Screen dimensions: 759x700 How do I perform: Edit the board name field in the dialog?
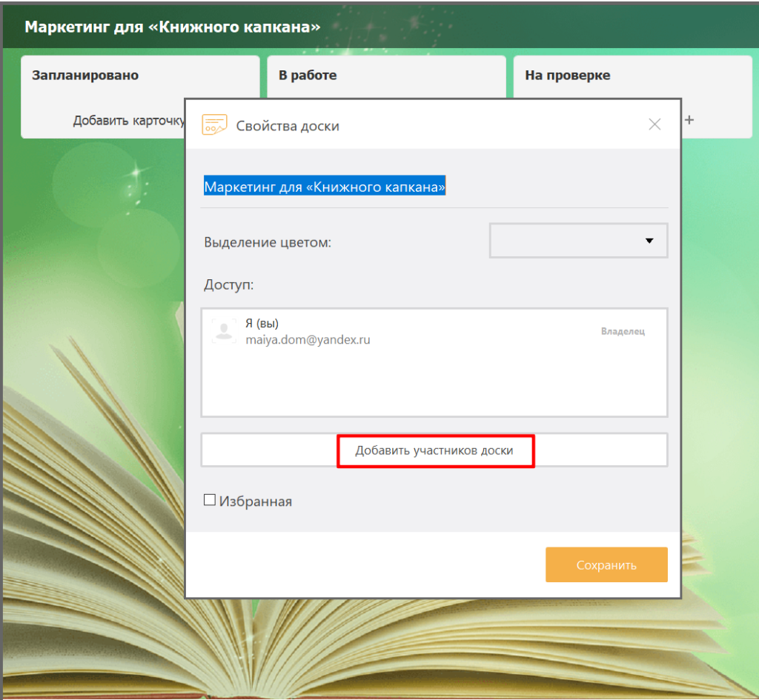click(x=434, y=187)
